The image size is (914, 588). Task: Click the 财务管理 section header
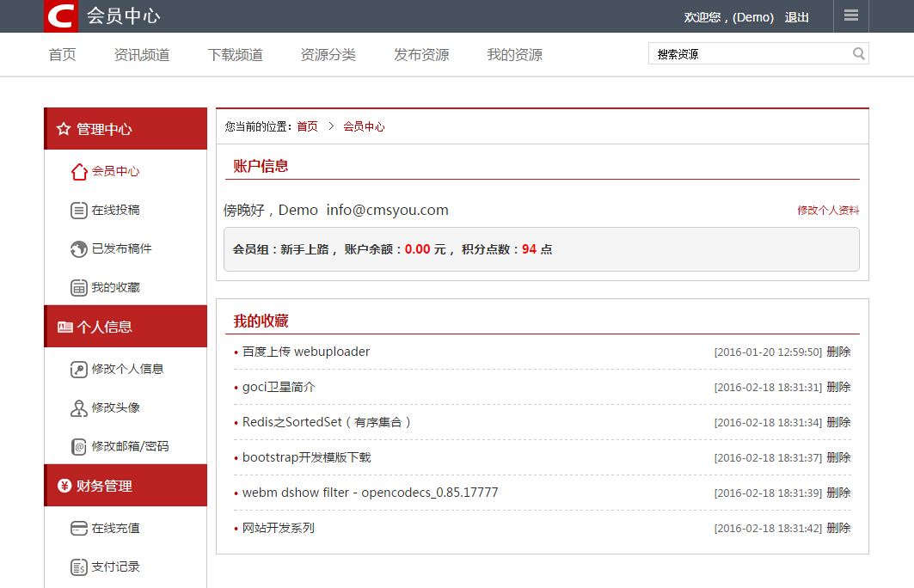[126, 486]
